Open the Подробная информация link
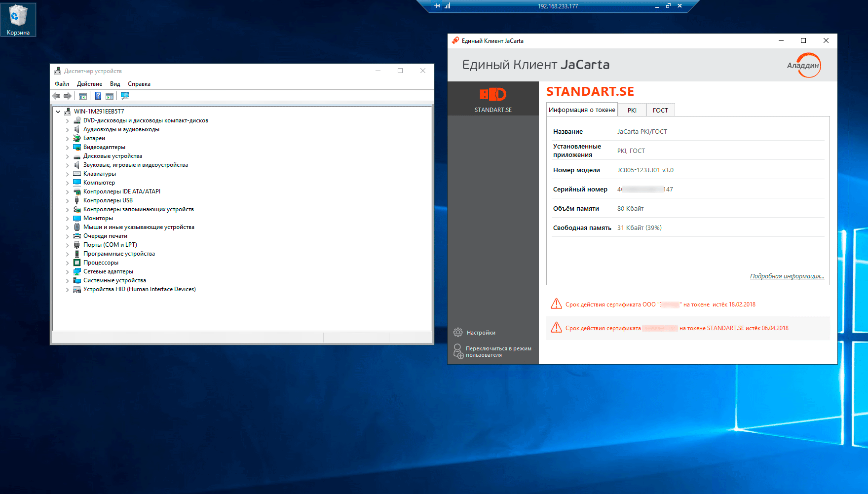 (787, 276)
